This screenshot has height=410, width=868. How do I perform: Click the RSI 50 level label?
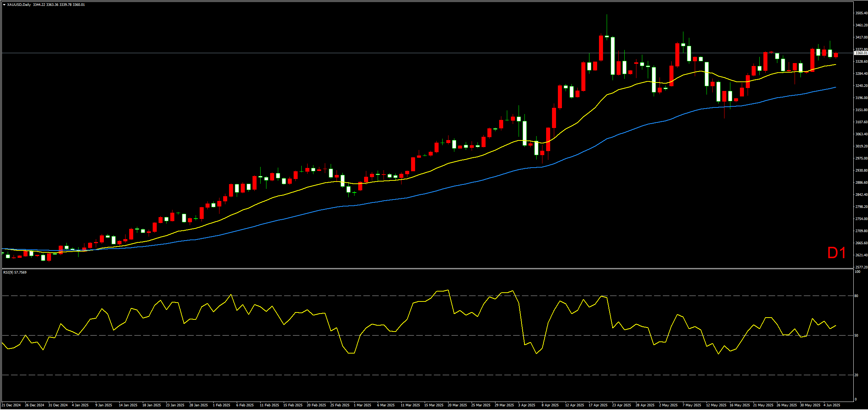click(857, 336)
